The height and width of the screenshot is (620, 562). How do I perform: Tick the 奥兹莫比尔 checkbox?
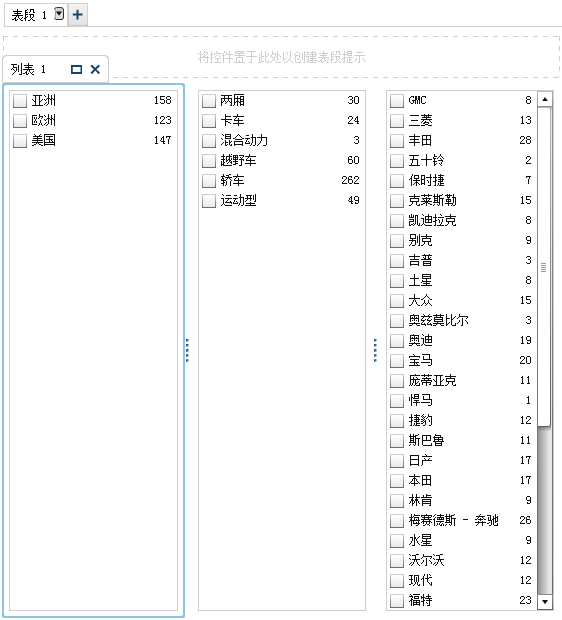[x=397, y=321]
